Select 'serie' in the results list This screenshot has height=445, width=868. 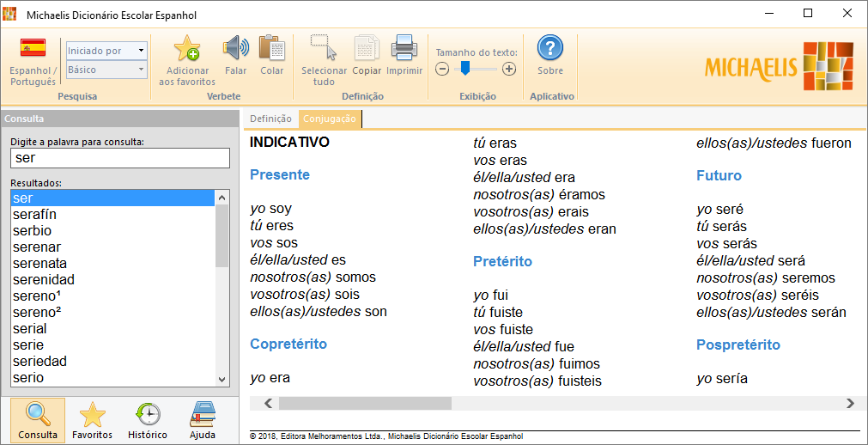coord(112,345)
